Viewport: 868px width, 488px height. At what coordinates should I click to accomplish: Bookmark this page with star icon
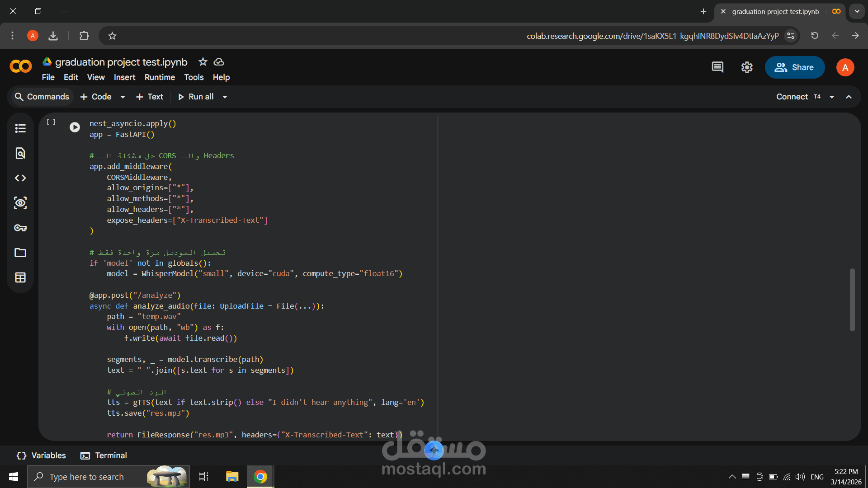113,36
